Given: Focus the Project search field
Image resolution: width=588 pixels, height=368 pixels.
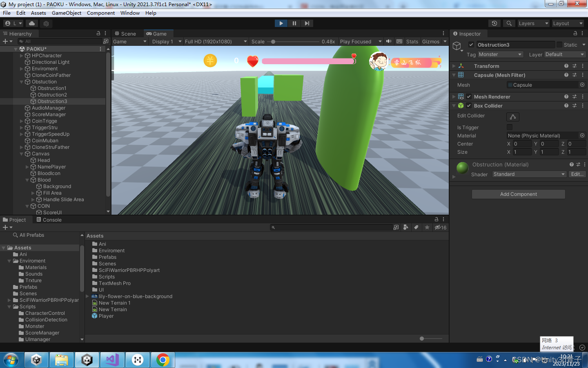Looking at the screenshot, I should click(331, 227).
